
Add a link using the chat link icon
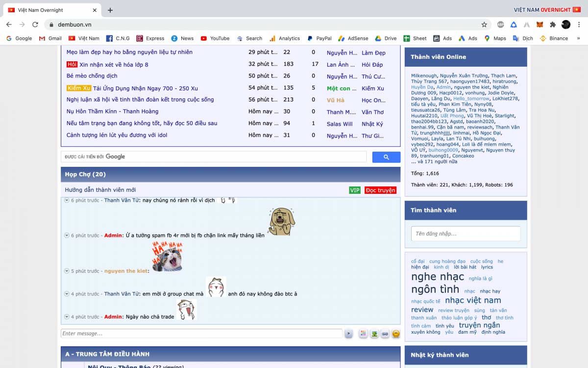point(385,334)
